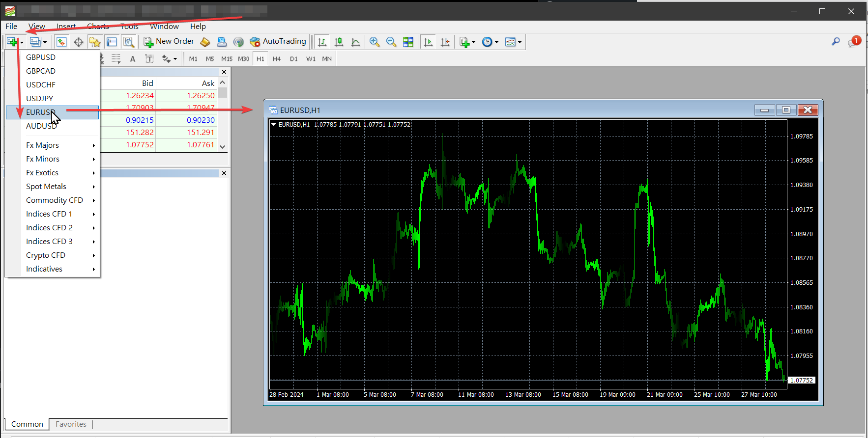
Task: Click the New Chart toolbar icon
Action: [x=12, y=42]
